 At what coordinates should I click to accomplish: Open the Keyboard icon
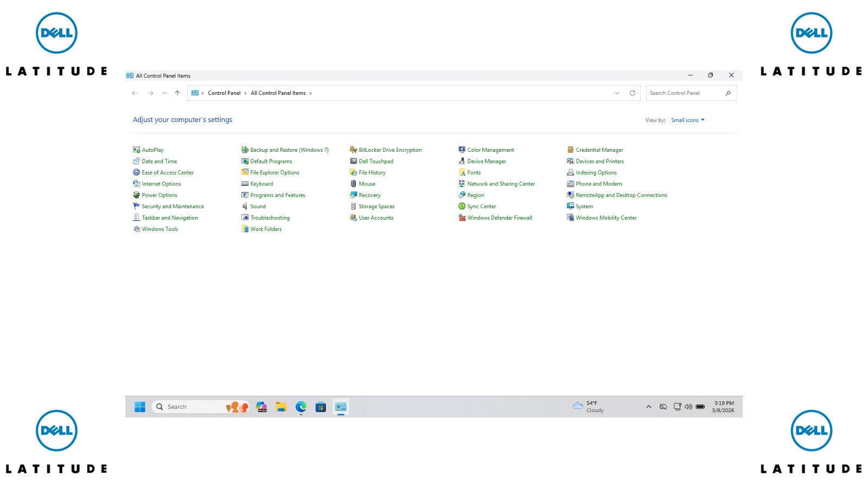[x=245, y=184]
